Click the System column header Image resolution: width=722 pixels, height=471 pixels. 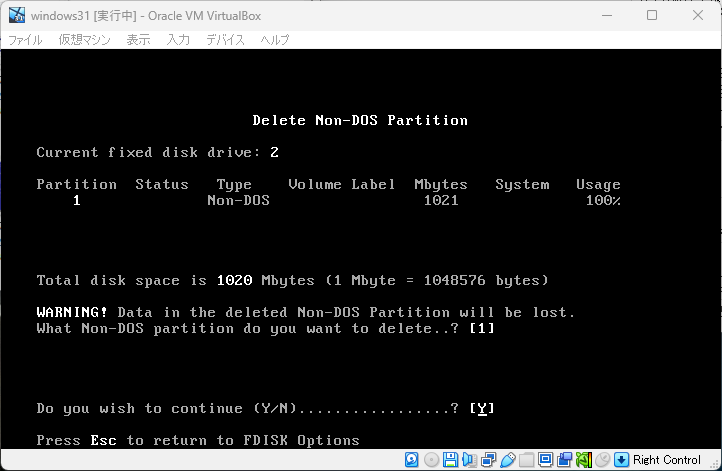point(522,185)
